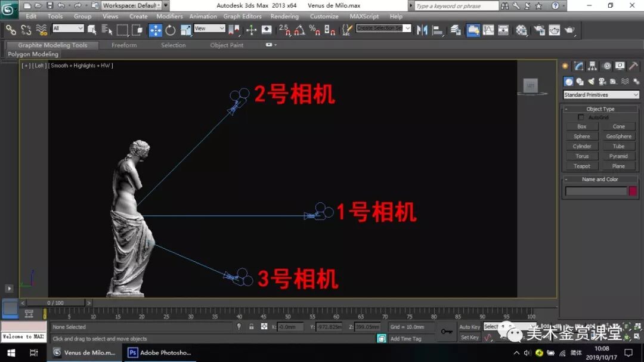Create a Pyramid primitive
The height and width of the screenshot is (362, 644).
[x=618, y=156]
